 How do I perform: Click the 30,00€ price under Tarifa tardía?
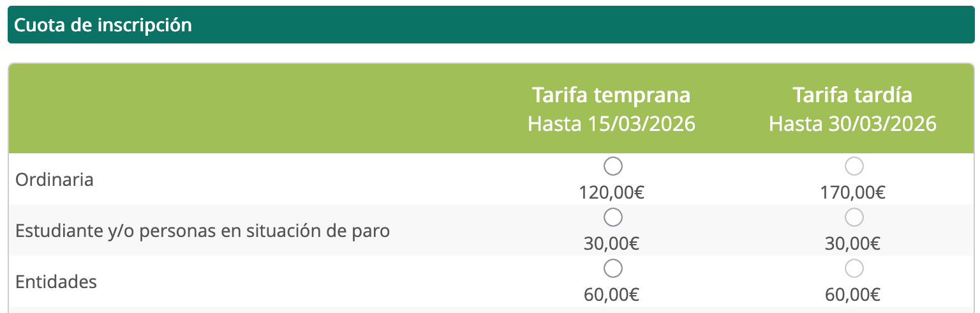tap(853, 243)
